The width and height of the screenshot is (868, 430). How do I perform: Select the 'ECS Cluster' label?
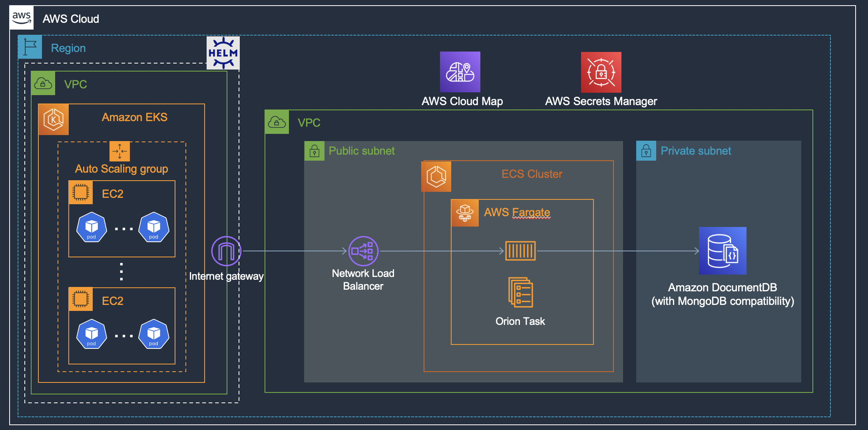point(532,174)
